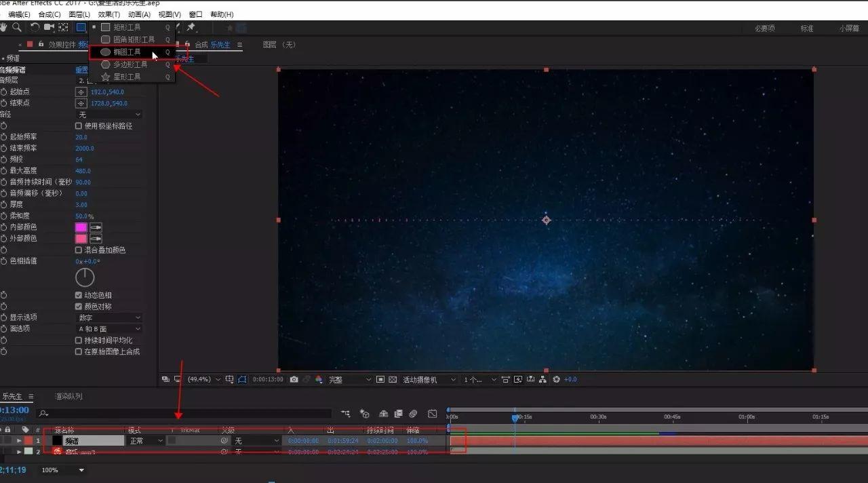Toggle stopwatch for 频段
Screen dimensions: 868x483
pos(3,160)
